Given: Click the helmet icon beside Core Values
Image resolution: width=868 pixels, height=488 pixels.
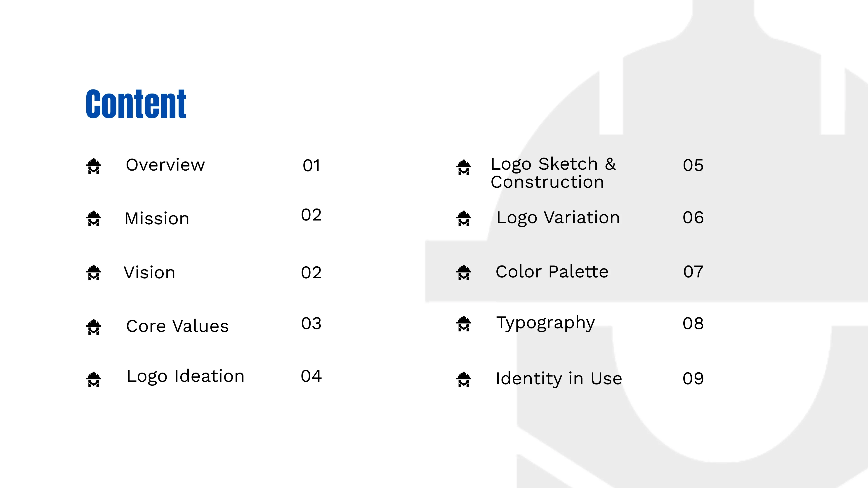Looking at the screenshot, I should pos(94,327).
